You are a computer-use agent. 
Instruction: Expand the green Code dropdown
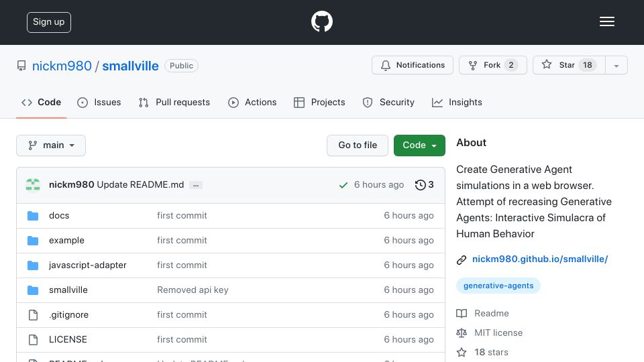point(419,145)
